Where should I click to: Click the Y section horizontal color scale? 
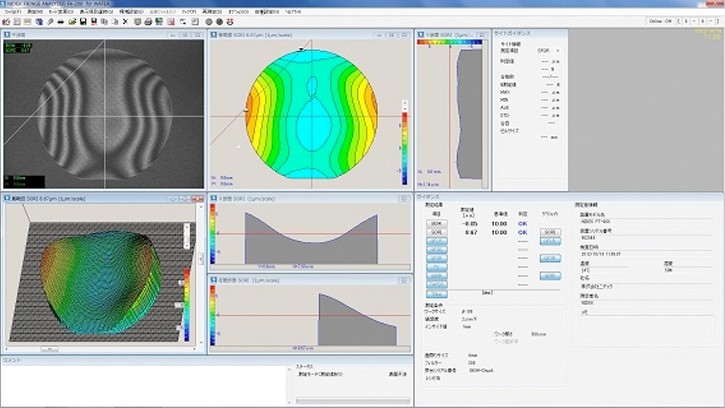[449, 42]
